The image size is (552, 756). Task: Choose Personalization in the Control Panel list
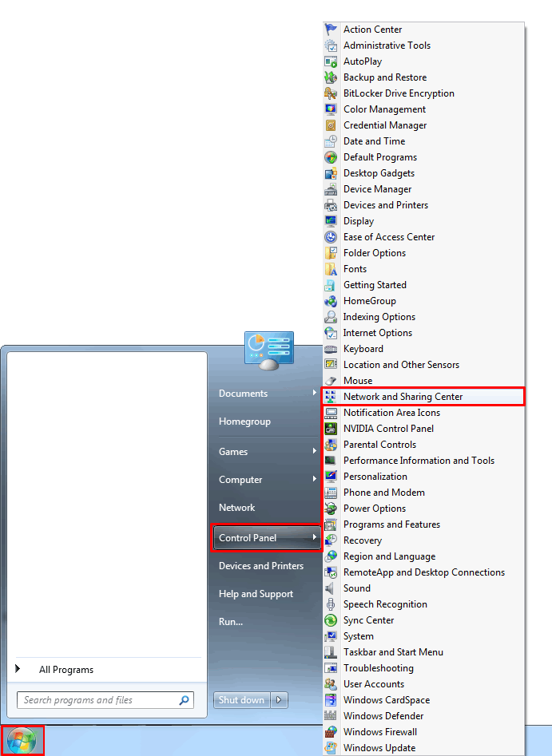point(423,476)
